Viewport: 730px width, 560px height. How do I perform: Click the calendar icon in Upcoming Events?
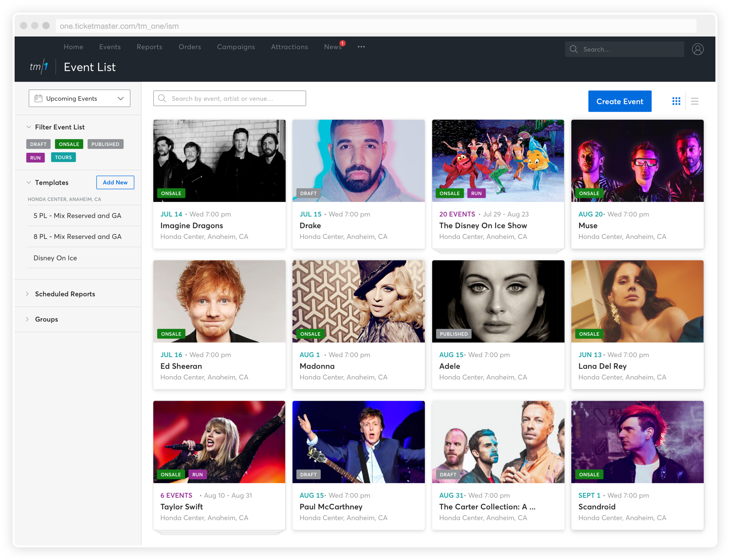(x=38, y=98)
